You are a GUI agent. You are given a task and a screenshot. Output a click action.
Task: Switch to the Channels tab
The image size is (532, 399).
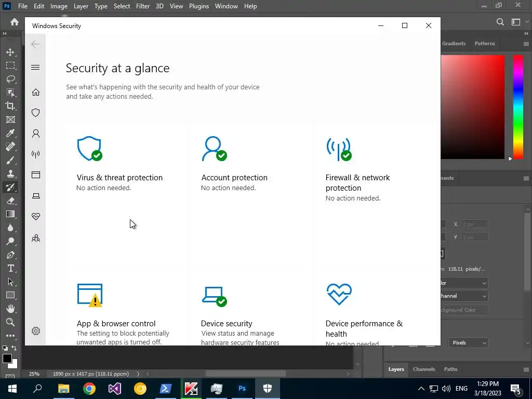pyautogui.click(x=424, y=369)
